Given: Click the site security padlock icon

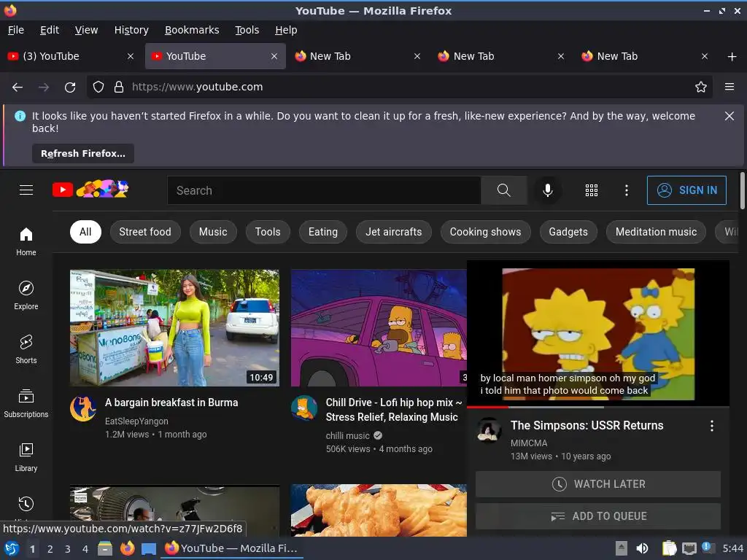Looking at the screenshot, I should click(119, 87).
